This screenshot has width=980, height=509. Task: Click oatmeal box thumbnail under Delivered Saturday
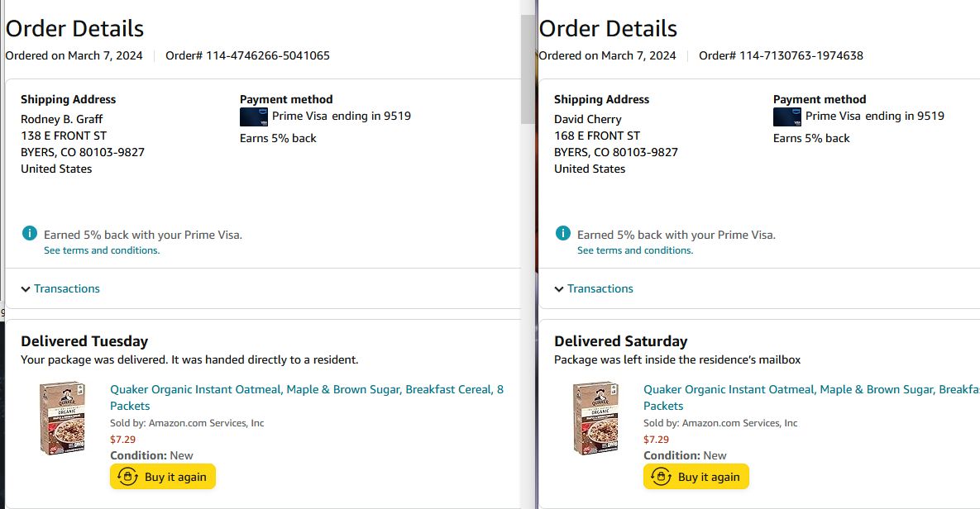pyautogui.click(x=595, y=417)
